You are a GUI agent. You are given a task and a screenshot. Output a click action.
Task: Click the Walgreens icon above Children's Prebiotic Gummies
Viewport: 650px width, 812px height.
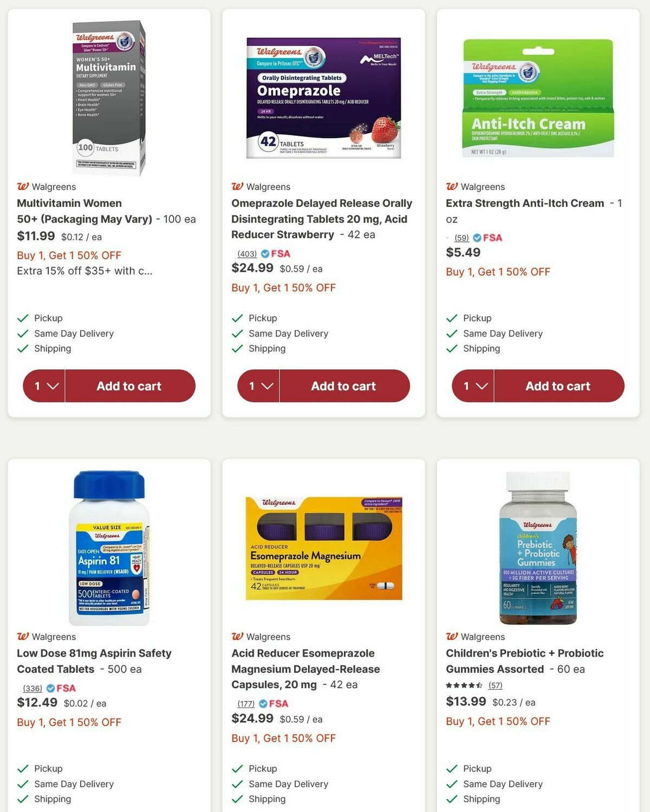click(451, 637)
